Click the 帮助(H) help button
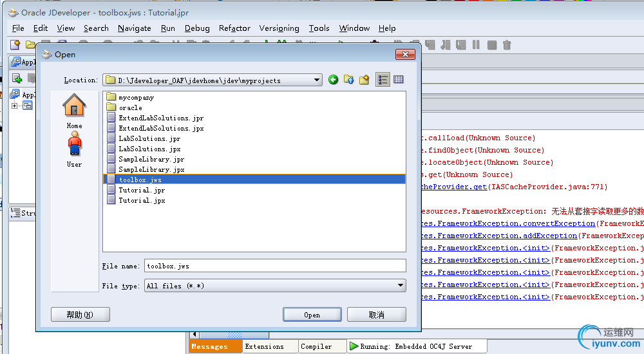Viewport: 644px width, 354px height. (80, 315)
